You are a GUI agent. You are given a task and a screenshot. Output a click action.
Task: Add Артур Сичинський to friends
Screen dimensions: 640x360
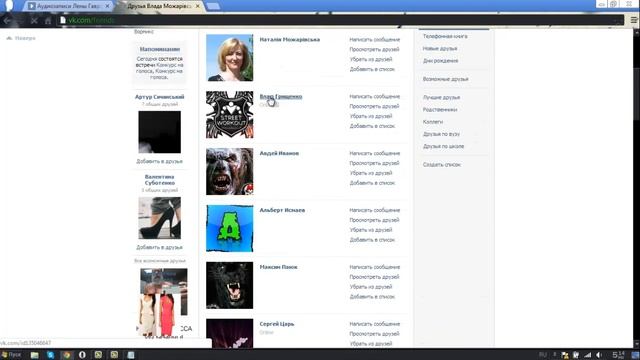click(x=159, y=161)
